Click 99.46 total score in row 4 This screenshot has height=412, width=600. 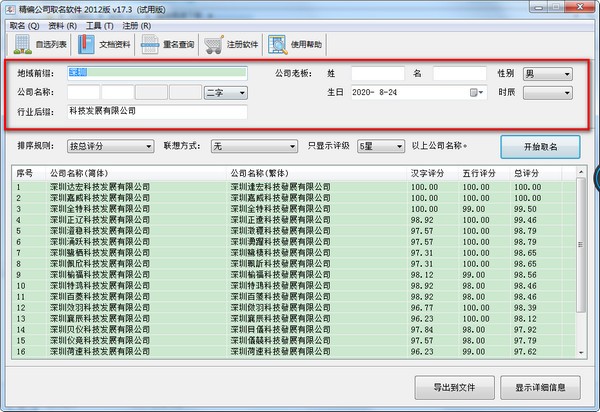pos(525,220)
